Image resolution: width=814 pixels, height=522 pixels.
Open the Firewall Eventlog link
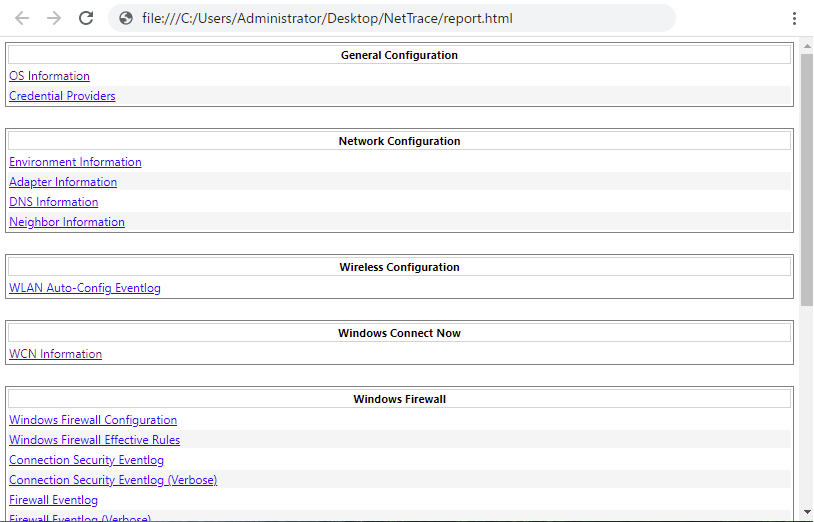pos(53,500)
